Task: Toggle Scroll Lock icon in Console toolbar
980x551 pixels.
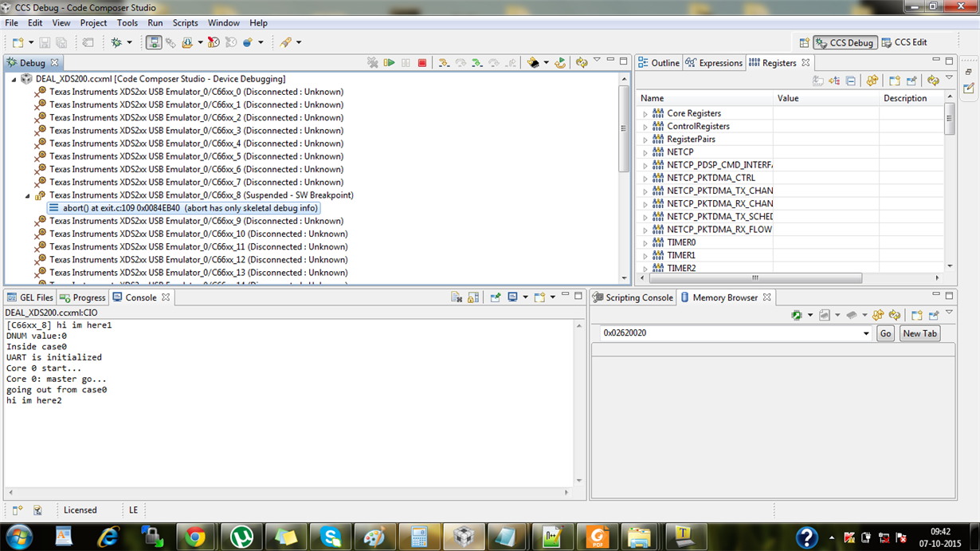Action: tap(473, 297)
